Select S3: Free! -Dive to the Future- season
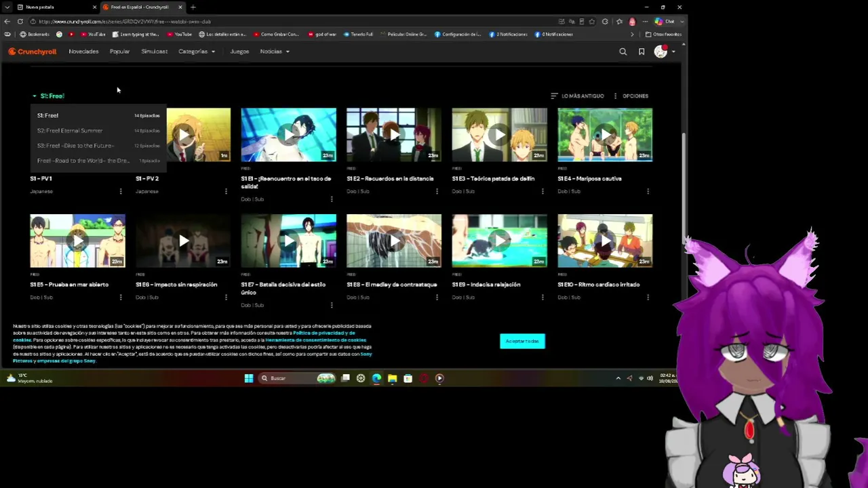Viewport: 868px width, 488px height. pyautogui.click(x=98, y=146)
